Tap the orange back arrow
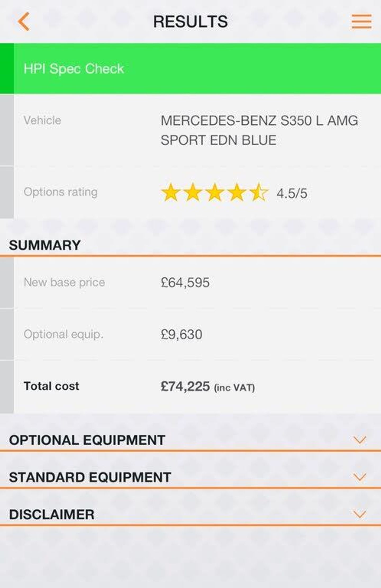 click(24, 22)
